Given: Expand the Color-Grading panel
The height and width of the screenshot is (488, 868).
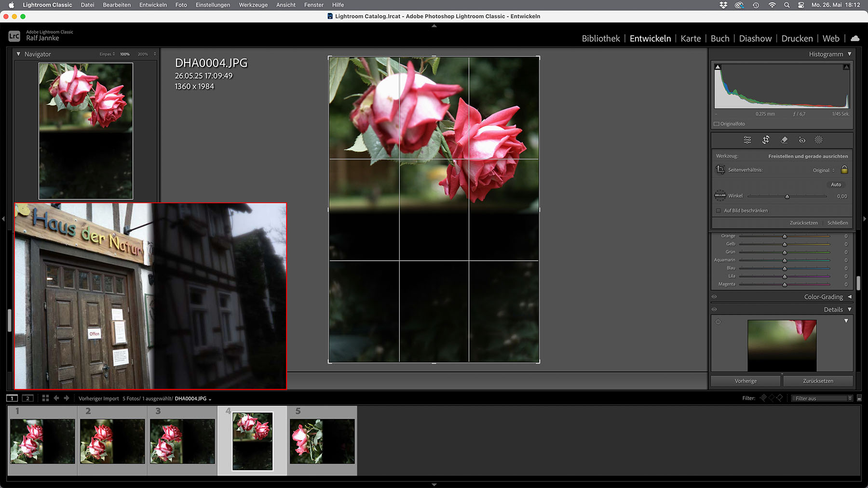Looking at the screenshot, I should [849, 297].
